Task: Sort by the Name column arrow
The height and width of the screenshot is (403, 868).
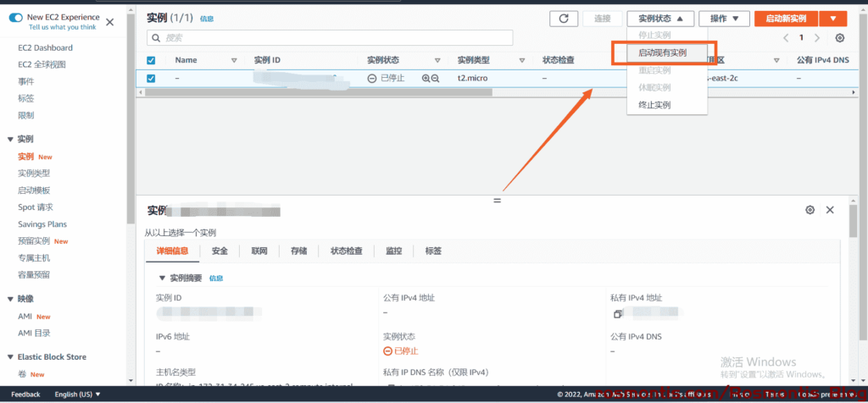Action: 234,60
